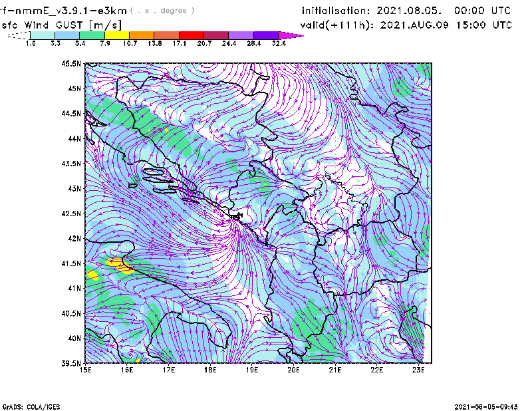Click the red 17.1–20.7 legend swatch

[192, 35]
